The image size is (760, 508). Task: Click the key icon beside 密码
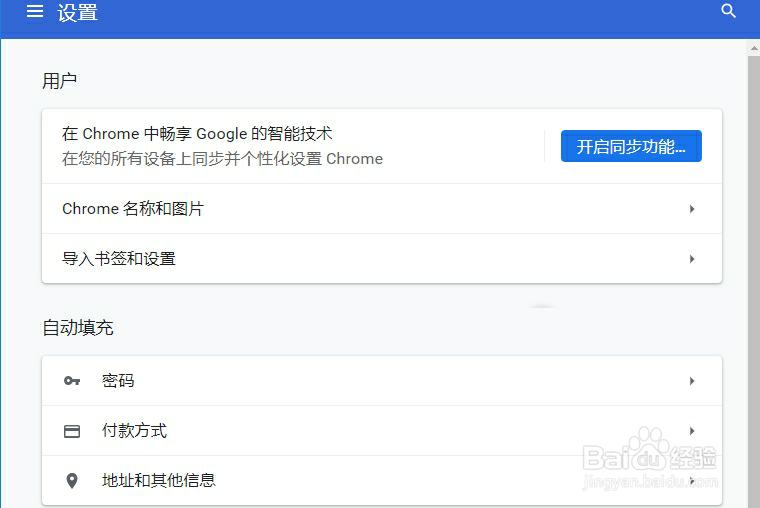coord(71,381)
